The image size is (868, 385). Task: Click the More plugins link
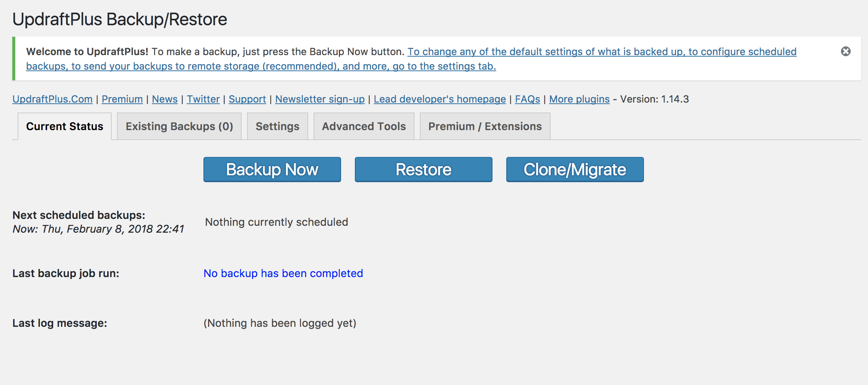click(579, 99)
